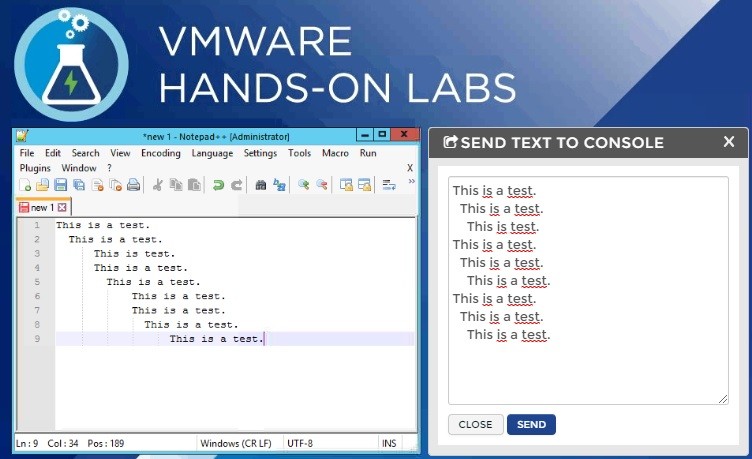752x459 pixels.
Task: Open the View menu
Action: click(120, 153)
